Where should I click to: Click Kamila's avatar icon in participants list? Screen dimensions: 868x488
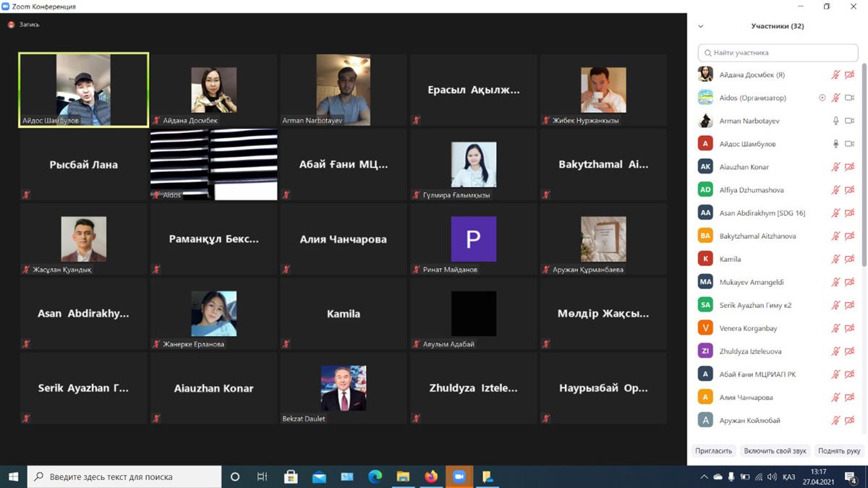coord(705,259)
